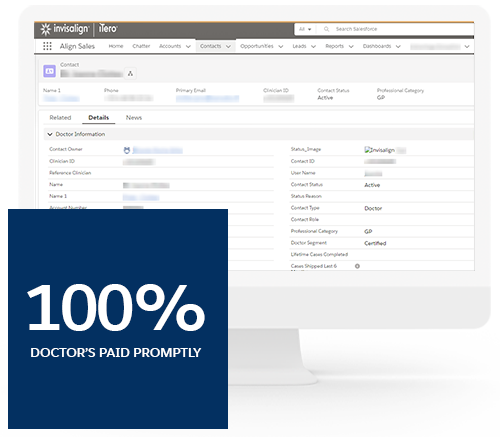Switch to the Related tab
This screenshot has height=437, width=500.
60,117
